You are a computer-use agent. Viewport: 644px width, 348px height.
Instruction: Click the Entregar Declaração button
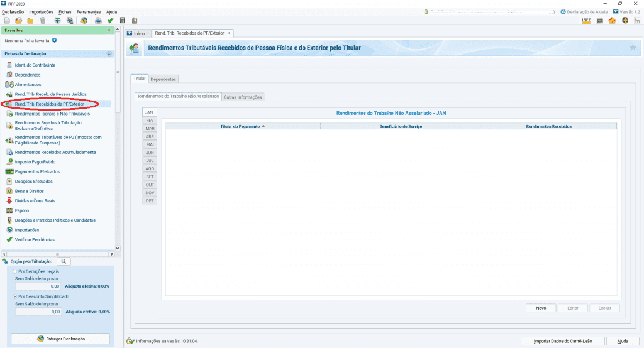click(60, 339)
